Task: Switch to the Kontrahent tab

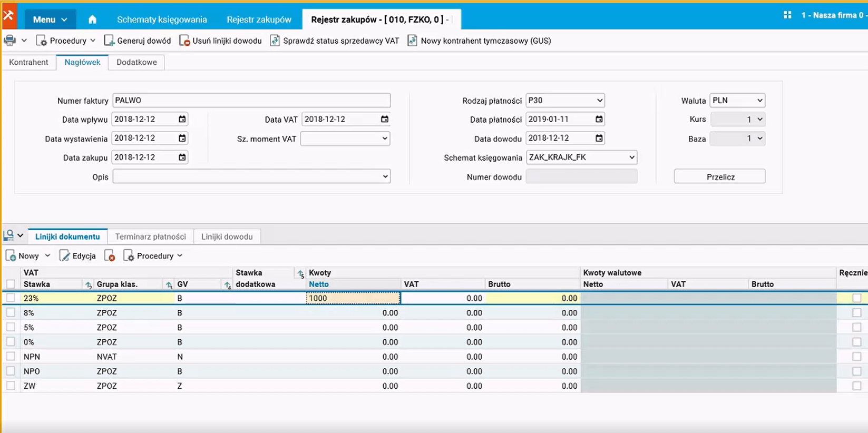Action: coord(28,62)
